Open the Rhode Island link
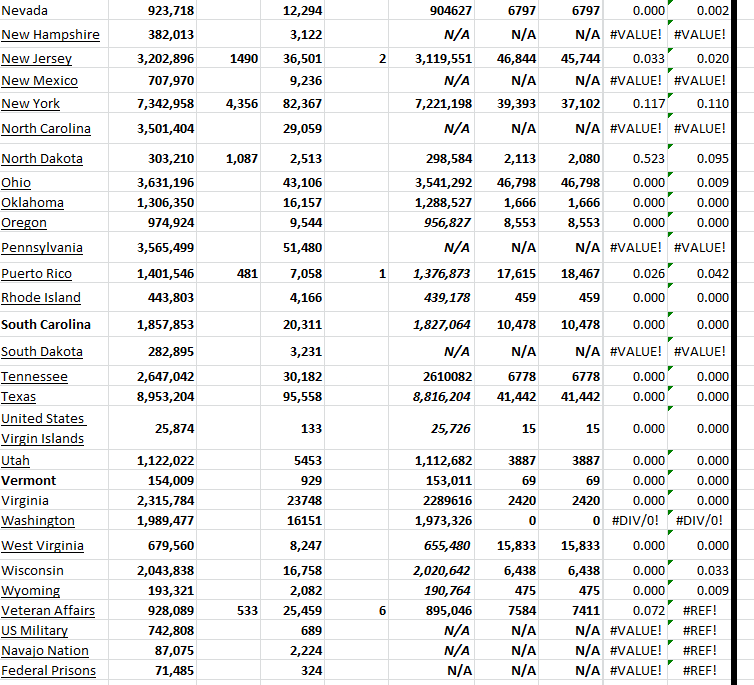 click(x=41, y=298)
